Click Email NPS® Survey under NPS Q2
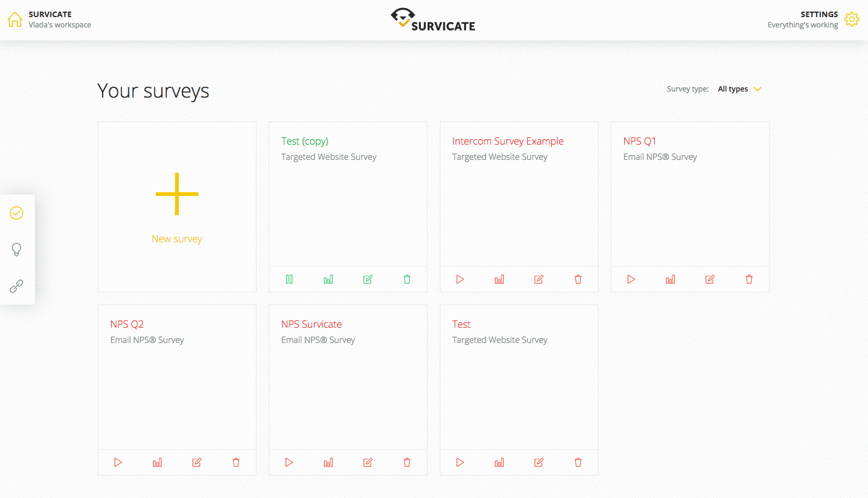 coord(147,340)
